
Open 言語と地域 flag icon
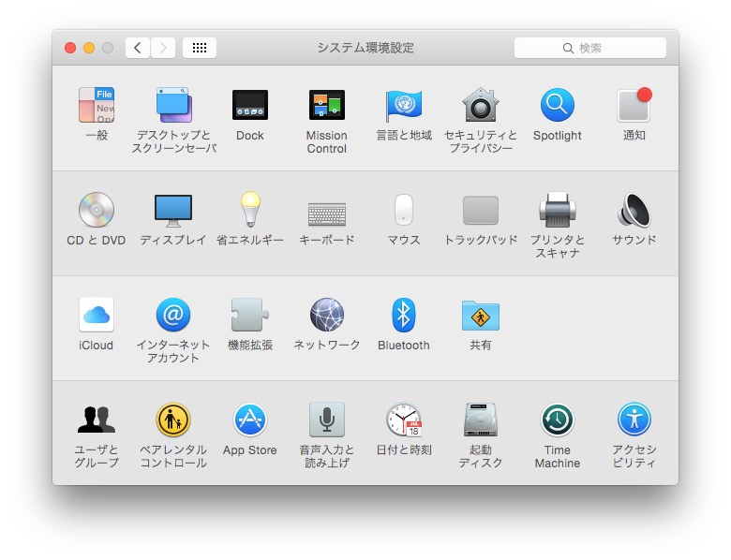404,105
